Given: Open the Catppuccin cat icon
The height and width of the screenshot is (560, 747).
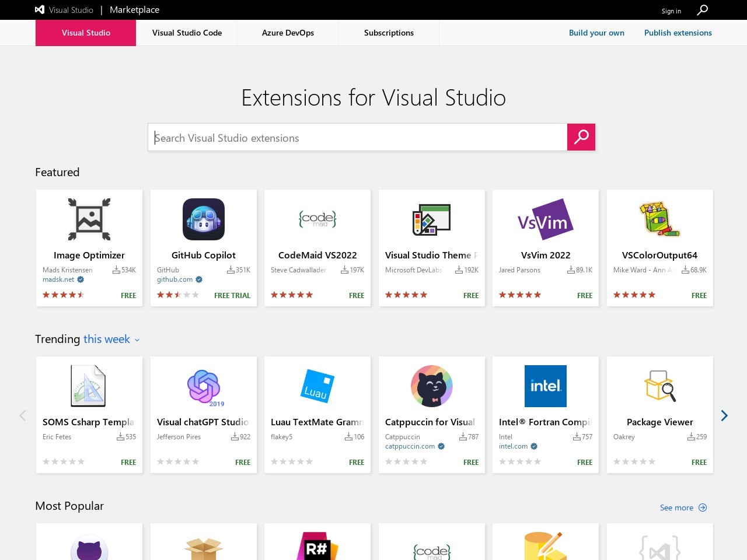Looking at the screenshot, I should (432, 386).
